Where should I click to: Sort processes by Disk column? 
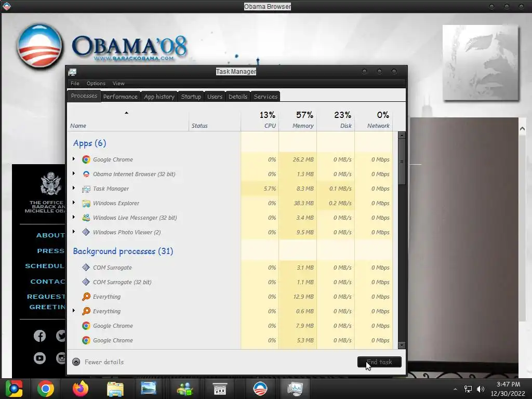click(336, 120)
